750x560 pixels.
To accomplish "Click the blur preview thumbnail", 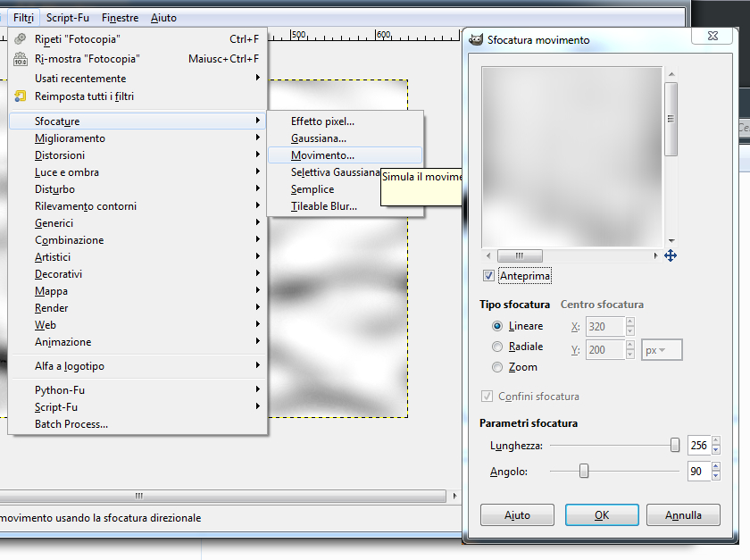I will pos(572,157).
